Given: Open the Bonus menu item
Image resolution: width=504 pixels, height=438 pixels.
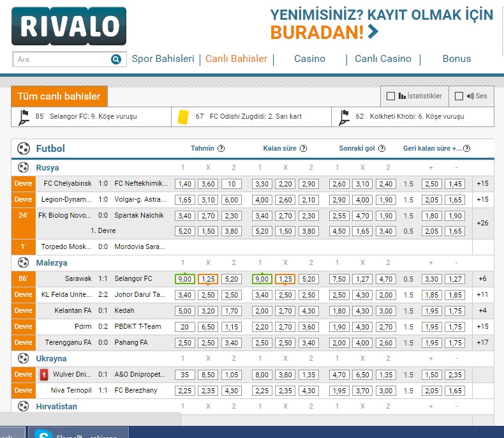Looking at the screenshot, I should (x=457, y=59).
